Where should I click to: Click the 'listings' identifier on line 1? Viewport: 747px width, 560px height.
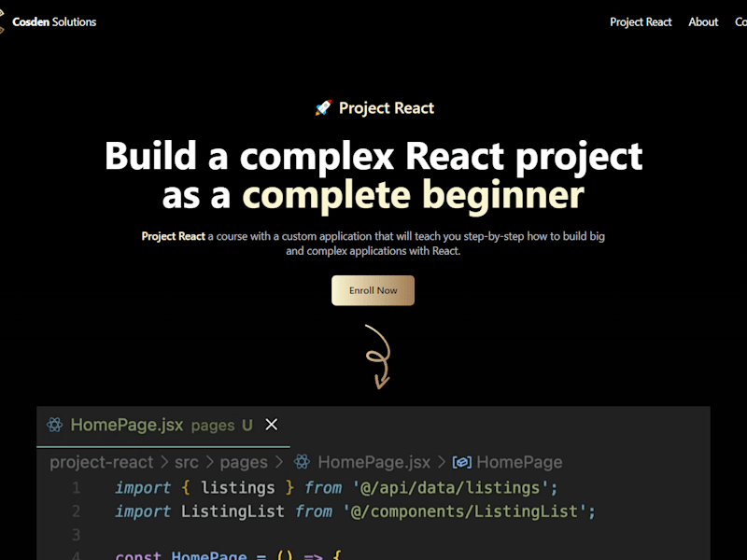(x=238, y=488)
